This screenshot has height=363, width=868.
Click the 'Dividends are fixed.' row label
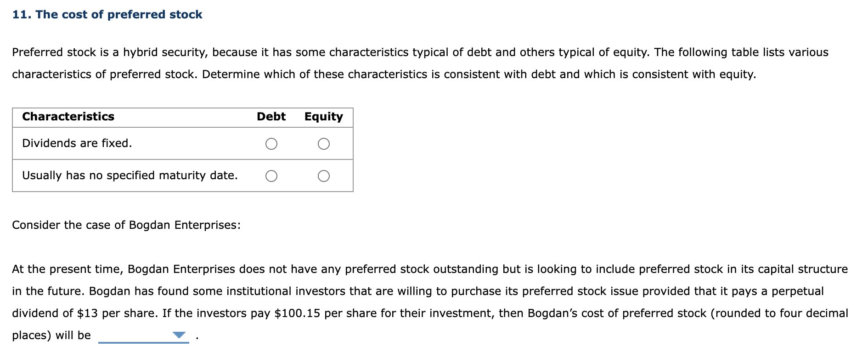77,143
